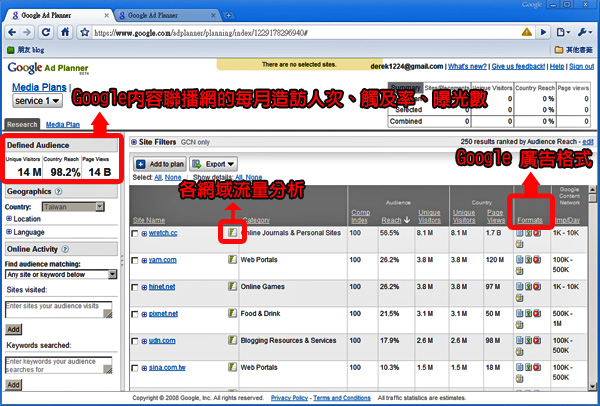Tick the checkbox for sina.com.tw

(135, 368)
